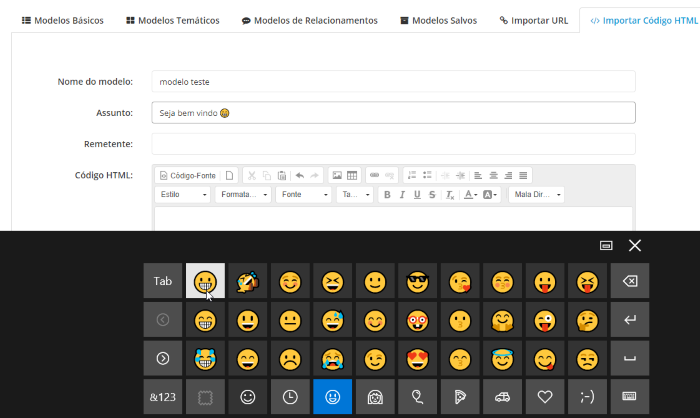
Task: Click the enter key on emoji keyboard
Action: pyautogui.click(x=630, y=320)
